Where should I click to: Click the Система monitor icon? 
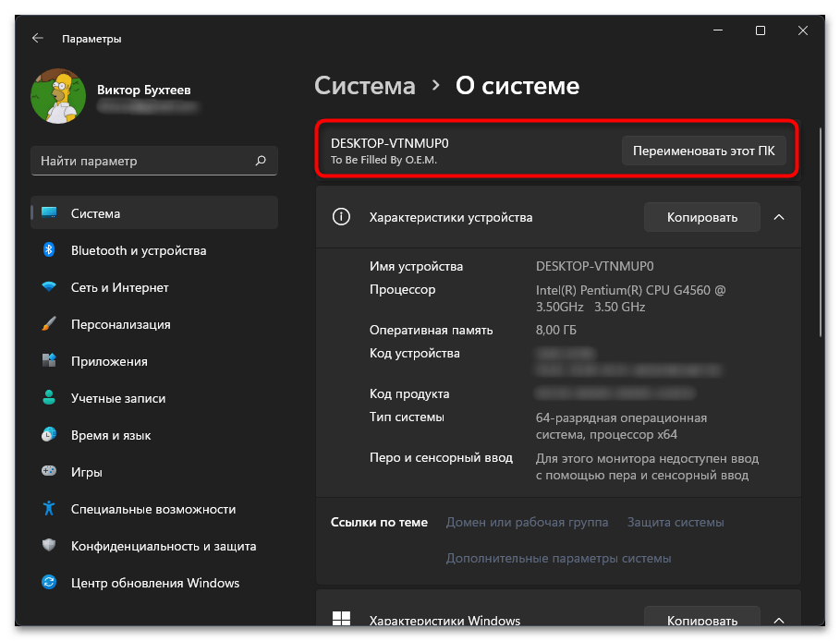49,213
